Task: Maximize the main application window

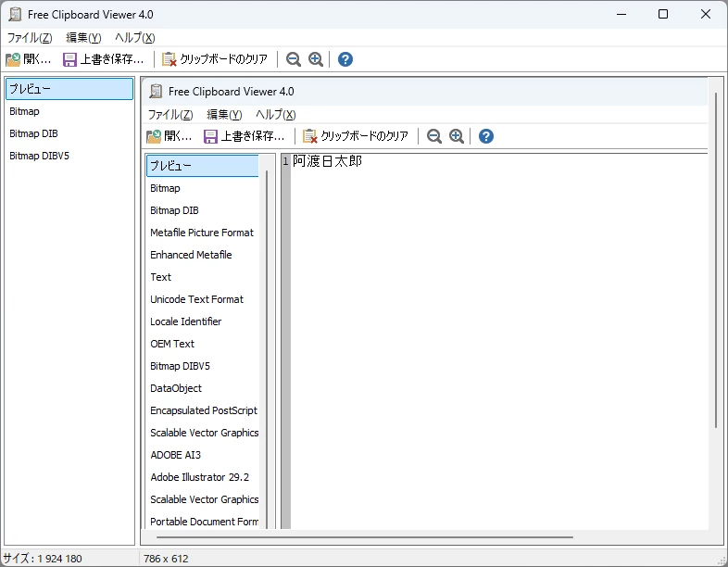Action: pos(663,15)
